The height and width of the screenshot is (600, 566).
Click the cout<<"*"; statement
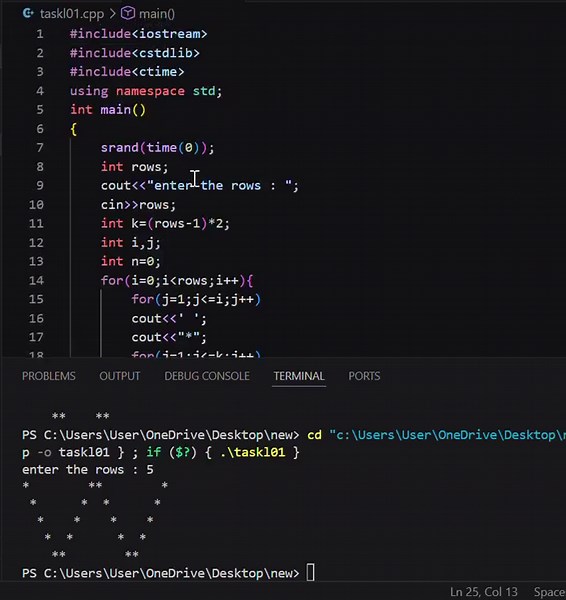169,337
